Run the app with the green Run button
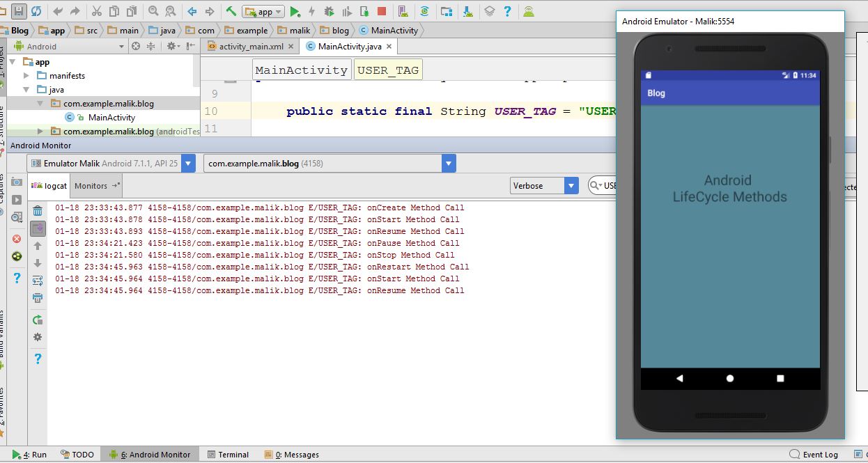This screenshot has width=868, height=463. [293, 12]
